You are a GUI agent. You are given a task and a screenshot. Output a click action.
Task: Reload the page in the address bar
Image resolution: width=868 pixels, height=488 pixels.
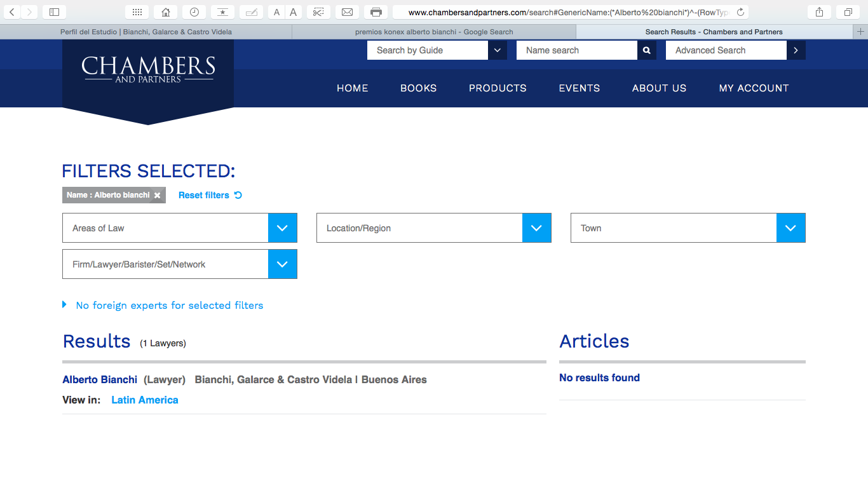tap(740, 12)
